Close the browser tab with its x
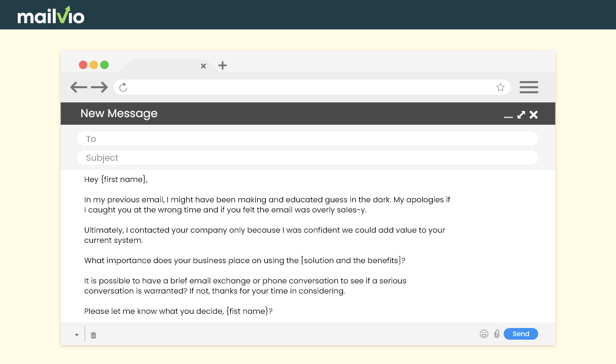 [x=203, y=66]
